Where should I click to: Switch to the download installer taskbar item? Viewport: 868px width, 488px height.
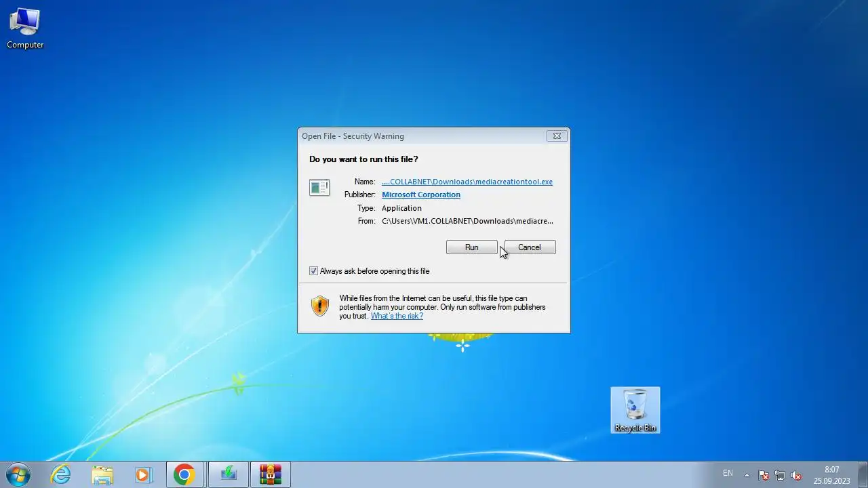point(229,474)
